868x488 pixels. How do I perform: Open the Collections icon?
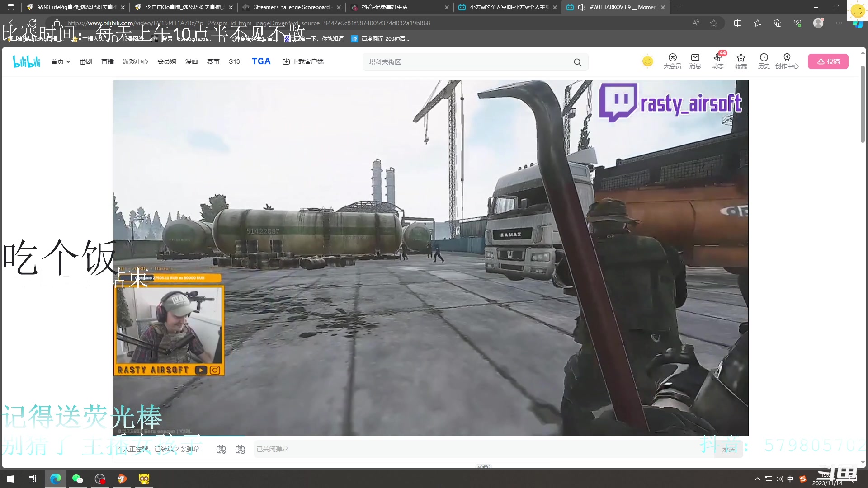778,23
